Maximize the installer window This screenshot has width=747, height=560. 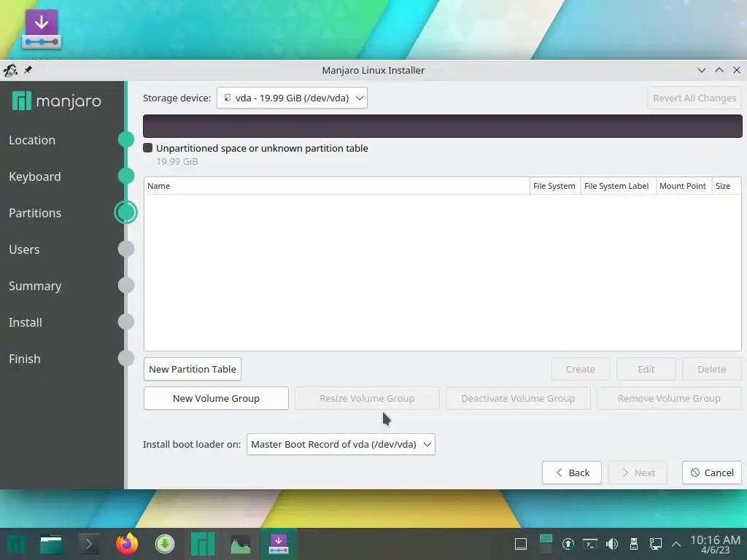(x=719, y=70)
